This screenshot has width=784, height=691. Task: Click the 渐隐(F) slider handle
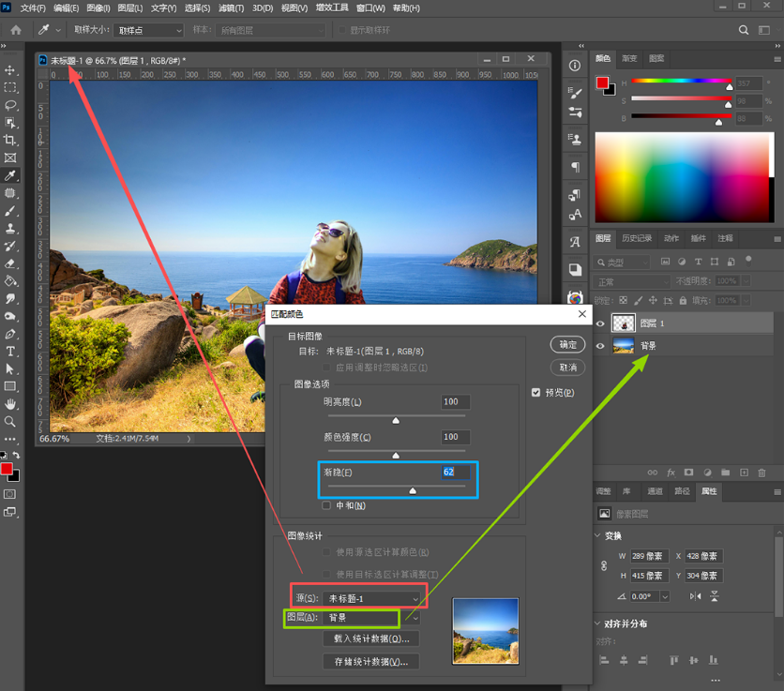tap(413, 490)
